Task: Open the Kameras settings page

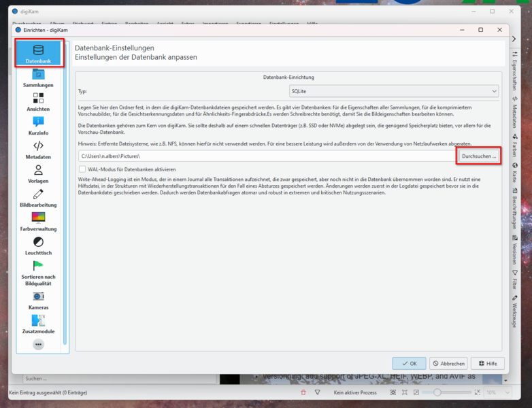Action: pos(38,301)
